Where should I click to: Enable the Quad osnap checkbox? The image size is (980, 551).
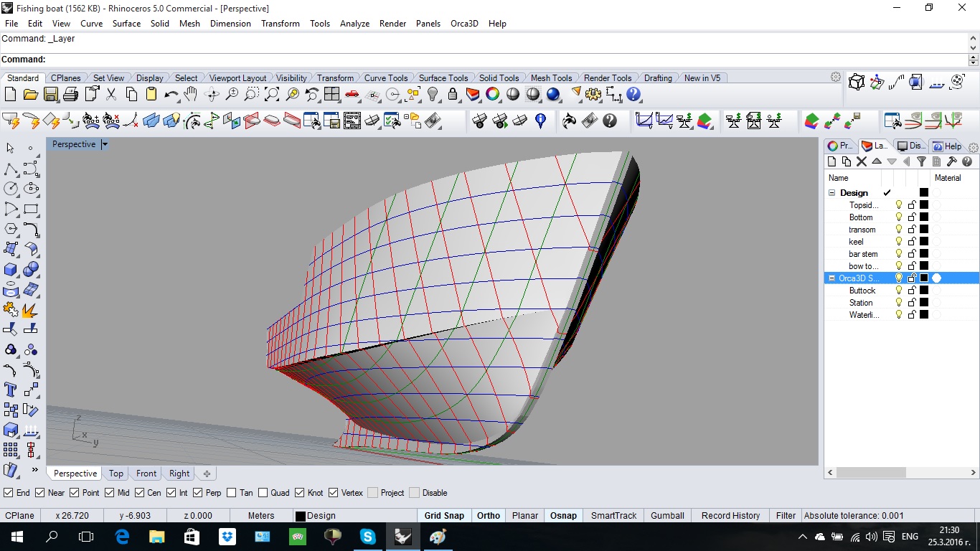(x=263, y=493)
